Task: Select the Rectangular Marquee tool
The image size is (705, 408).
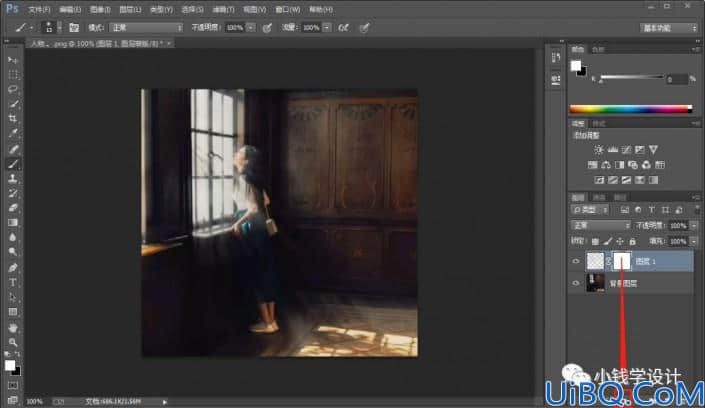Action: point(13,75)
